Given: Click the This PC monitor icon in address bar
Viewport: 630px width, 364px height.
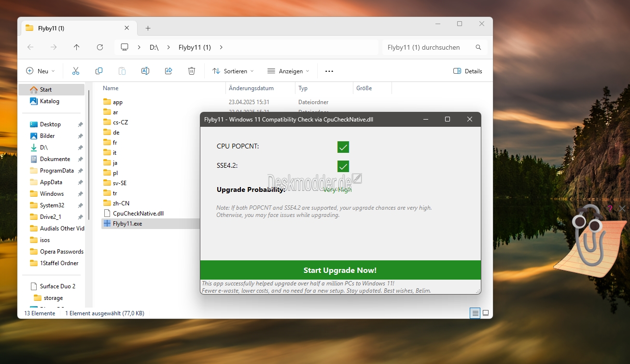Looking at the screenshot, I should 125,47.
